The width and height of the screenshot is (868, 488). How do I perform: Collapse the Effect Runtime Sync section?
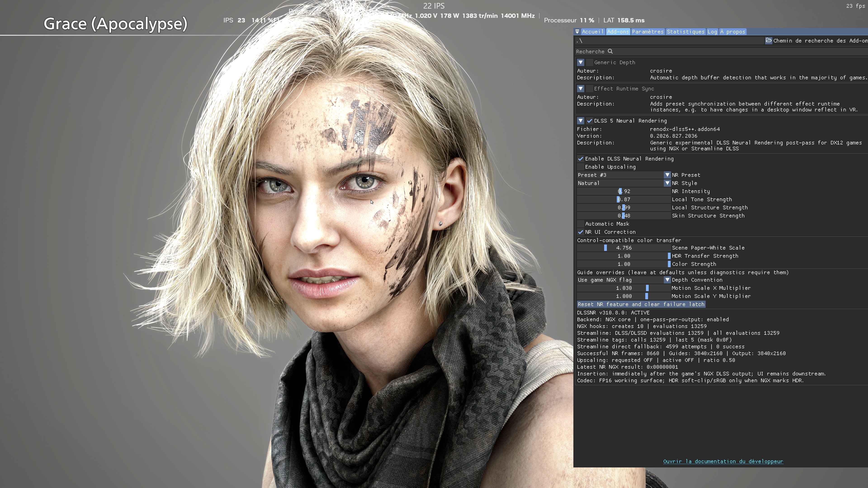pyautogui.click(x=580, y=89)
